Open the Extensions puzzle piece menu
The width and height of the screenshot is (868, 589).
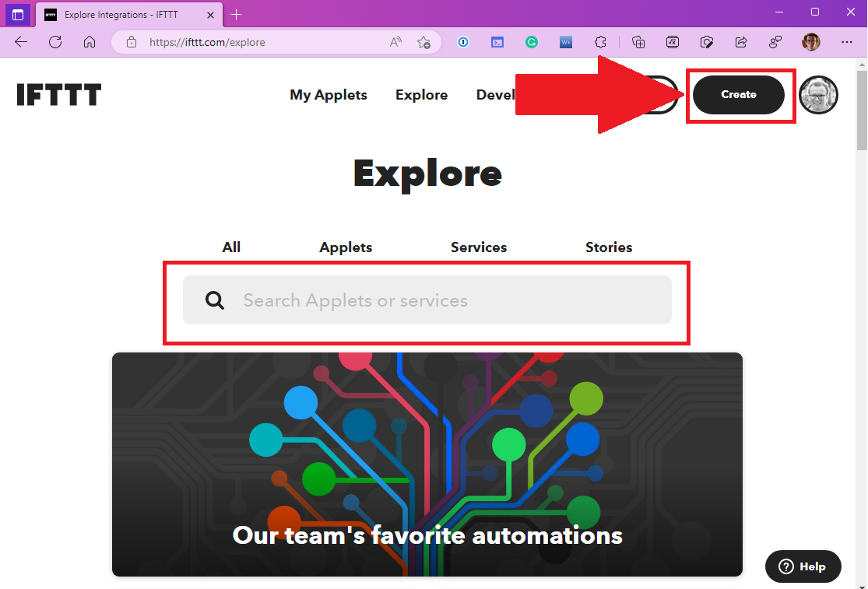[600, 42]
